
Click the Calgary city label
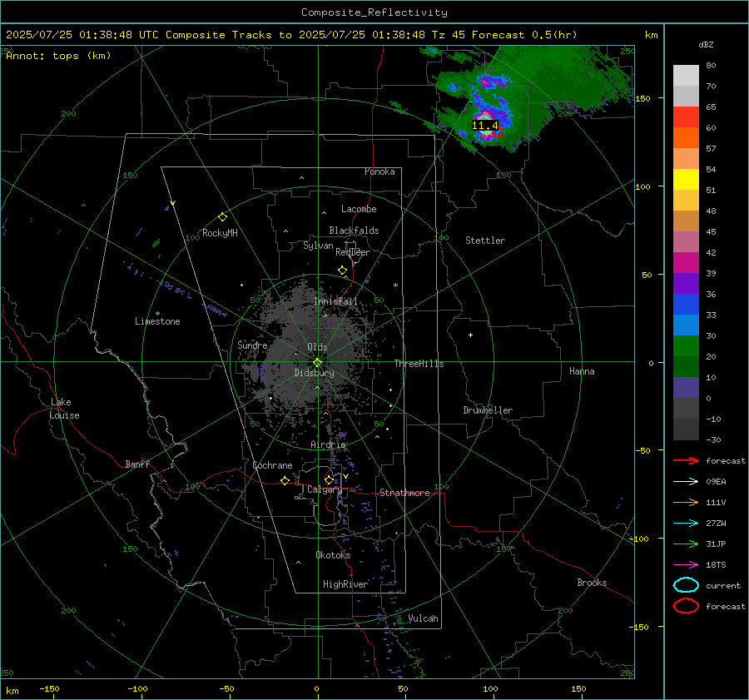(325, 489)
